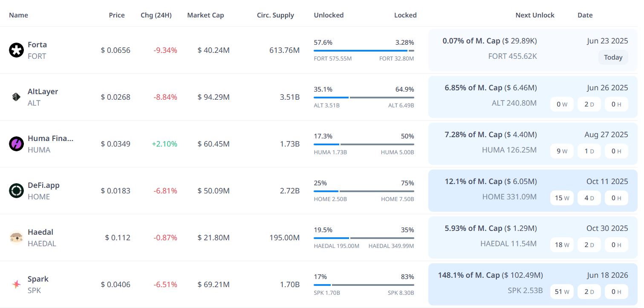Open the Haedal token name link
This screenshot has height=308, width=644.
click(40, 232)
